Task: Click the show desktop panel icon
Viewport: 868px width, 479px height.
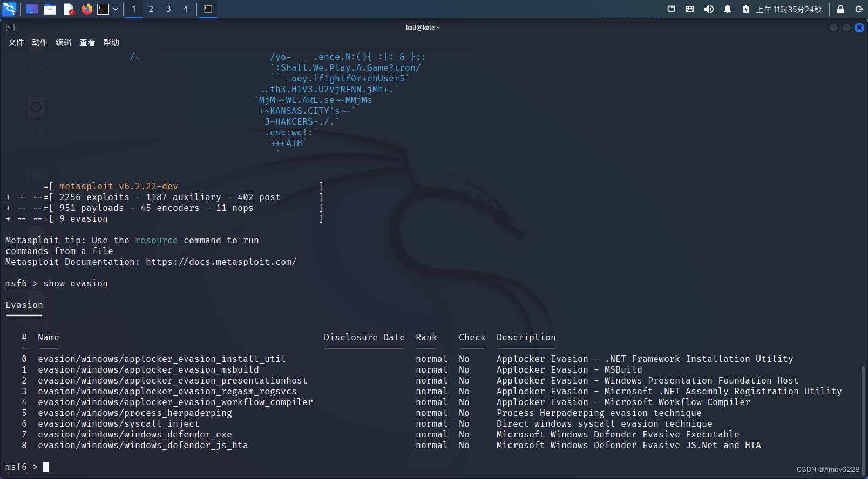Action: [32, 9]
